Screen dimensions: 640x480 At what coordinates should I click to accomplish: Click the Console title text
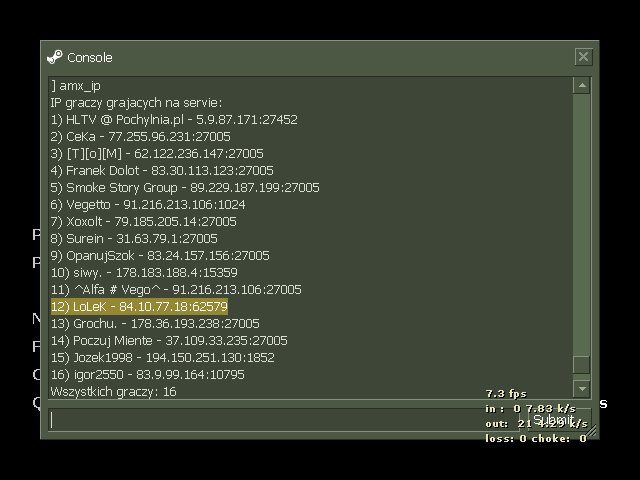point(89,57)
